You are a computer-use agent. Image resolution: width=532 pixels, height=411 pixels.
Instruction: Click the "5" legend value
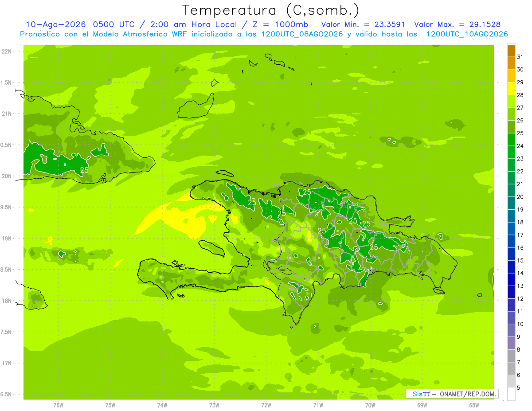(519, 388)
